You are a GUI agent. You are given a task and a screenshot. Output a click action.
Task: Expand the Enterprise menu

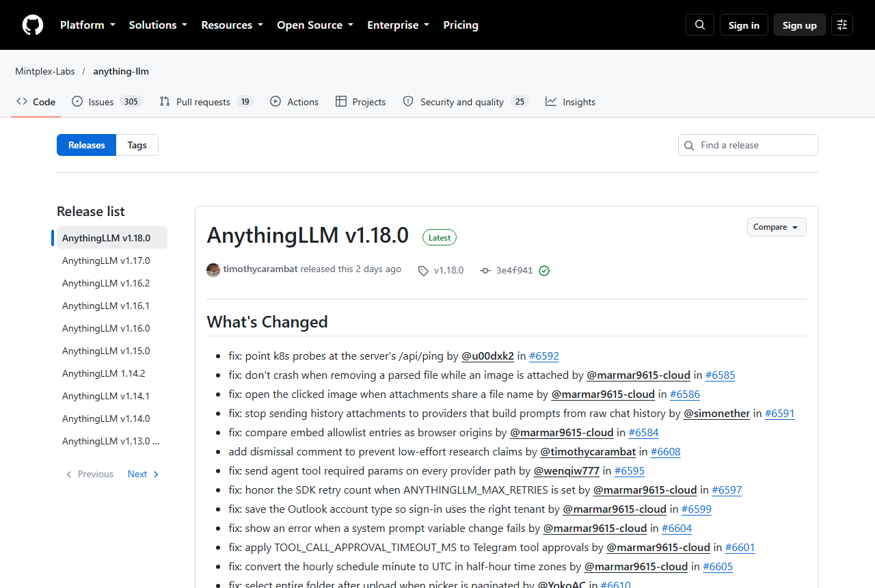398,25
